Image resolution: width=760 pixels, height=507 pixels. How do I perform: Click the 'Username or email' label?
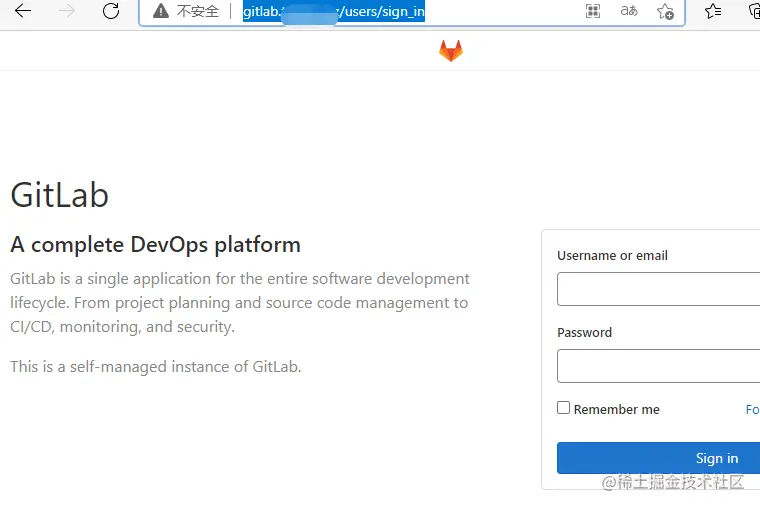point(612,255)
